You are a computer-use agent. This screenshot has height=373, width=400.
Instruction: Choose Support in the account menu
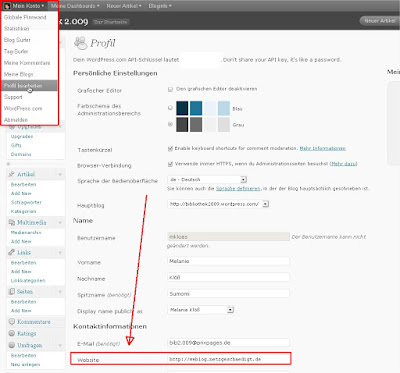[29, 97]
